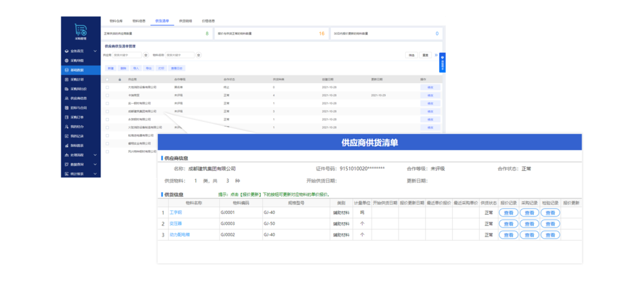Expand the 处理流程 sidebar section
The height and width of the screenshot is (283, 644).
(95, 155)
